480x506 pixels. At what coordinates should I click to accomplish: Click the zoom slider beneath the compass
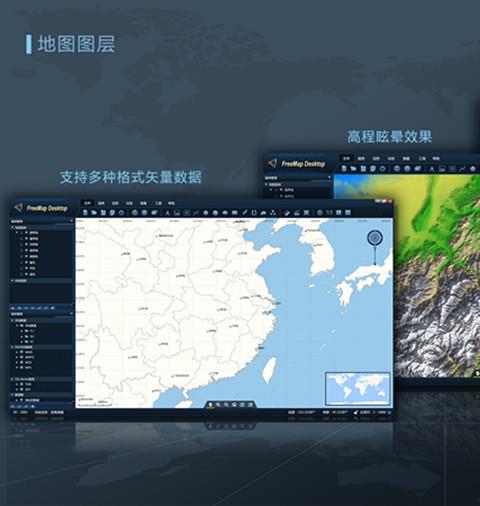(x=375, y=255)
